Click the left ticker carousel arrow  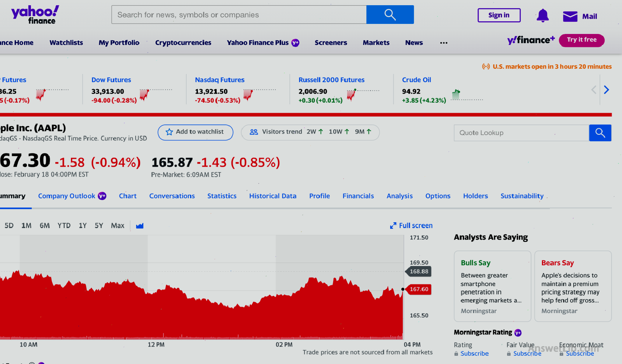click(594, 90)
